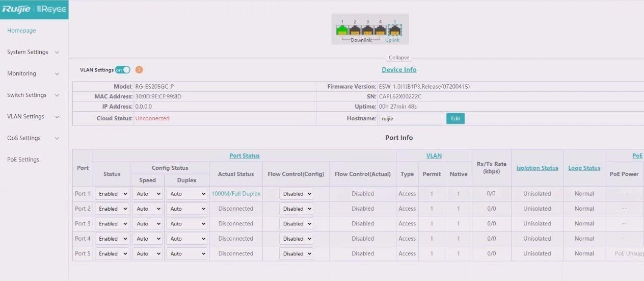Click the orange VLAN help question icon
This screenshot has width=644, height=281.
coord(139,70)
